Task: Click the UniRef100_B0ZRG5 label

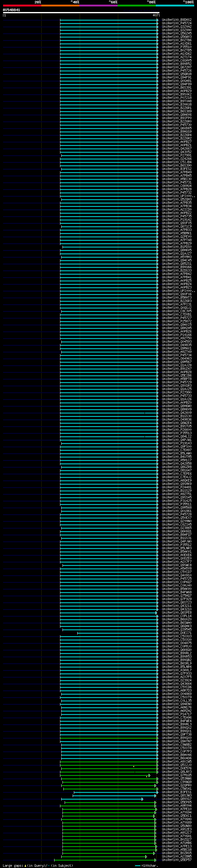Action: (x=176, y=853)
